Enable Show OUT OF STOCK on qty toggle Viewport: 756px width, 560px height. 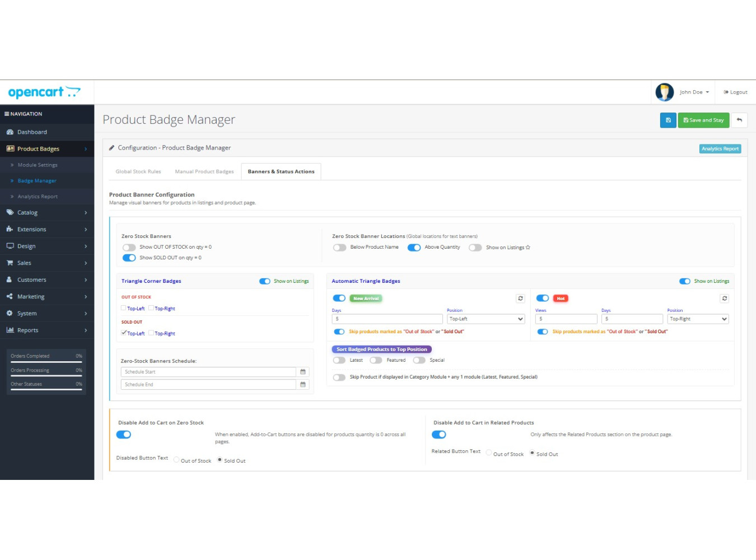[129, 248]
